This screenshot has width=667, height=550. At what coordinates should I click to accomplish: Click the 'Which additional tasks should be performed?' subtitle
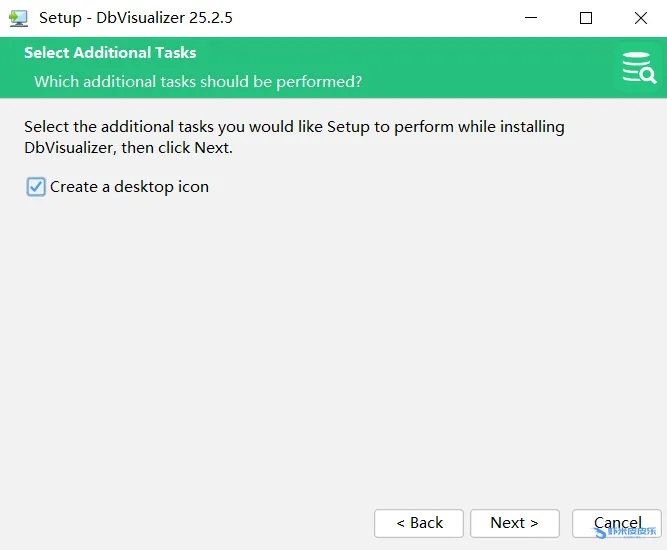198,81
